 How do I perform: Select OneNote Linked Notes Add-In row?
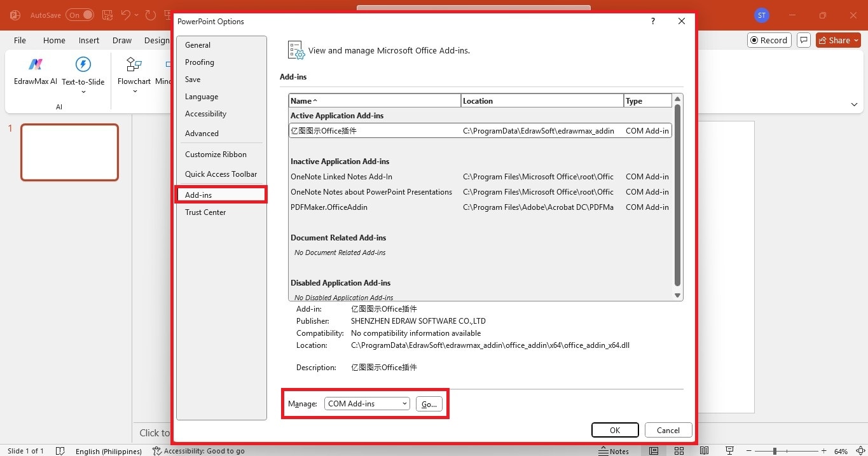click(x=480, y=177)
